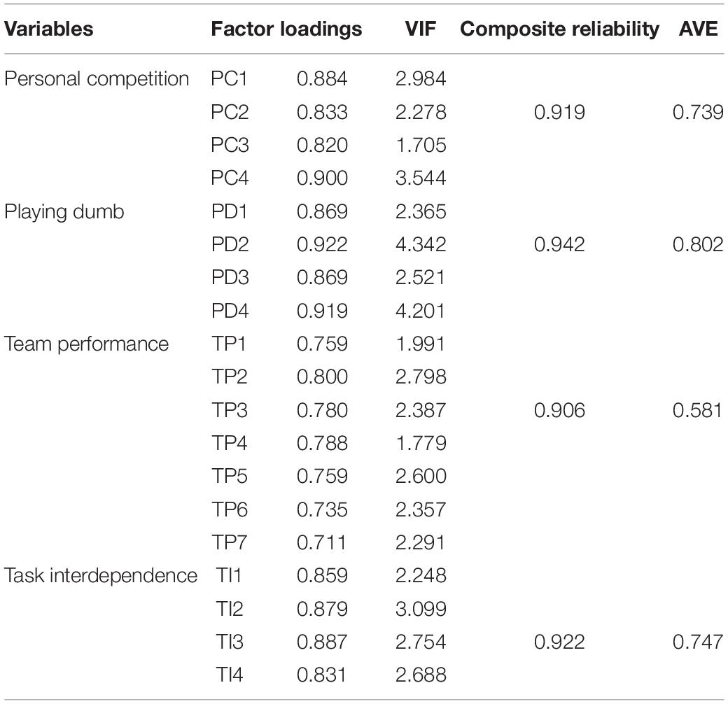Screen dimensions: 728x704
Task: Select the TP7 item label
Action: click(x=230, y=542)
